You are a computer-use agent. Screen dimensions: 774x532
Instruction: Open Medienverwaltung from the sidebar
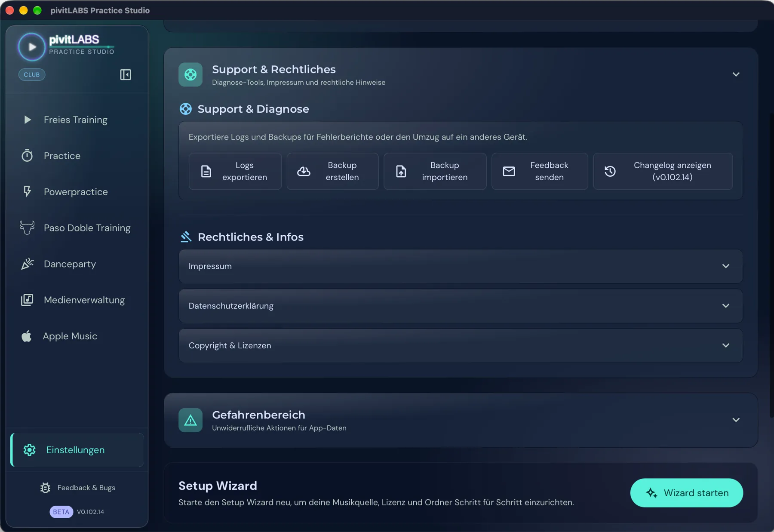77,300
